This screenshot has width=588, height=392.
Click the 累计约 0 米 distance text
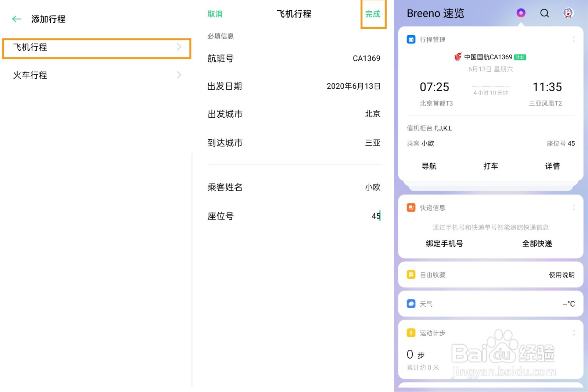point(423,367)
